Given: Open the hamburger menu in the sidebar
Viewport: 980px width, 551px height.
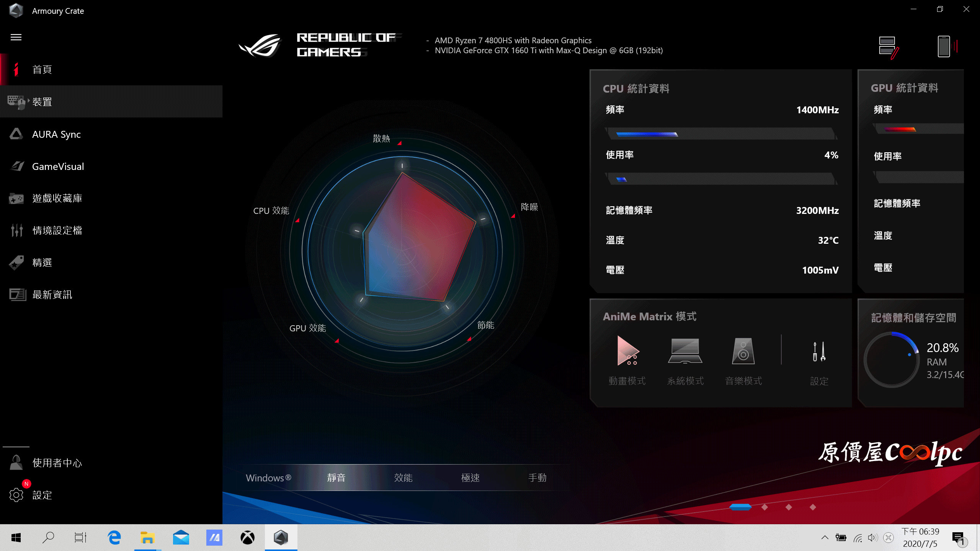Looking at the screenshot, I should click(x=16, y=37).
